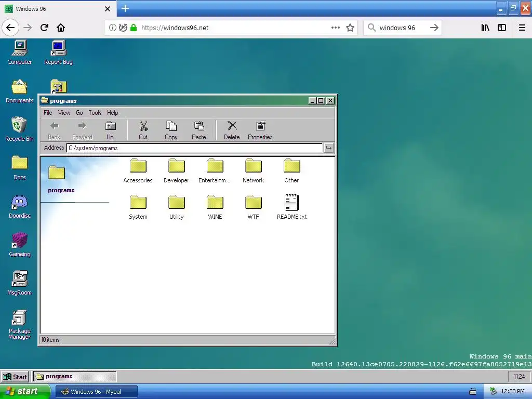Open the Report Bug desktop shortcut

click(58, 52)
